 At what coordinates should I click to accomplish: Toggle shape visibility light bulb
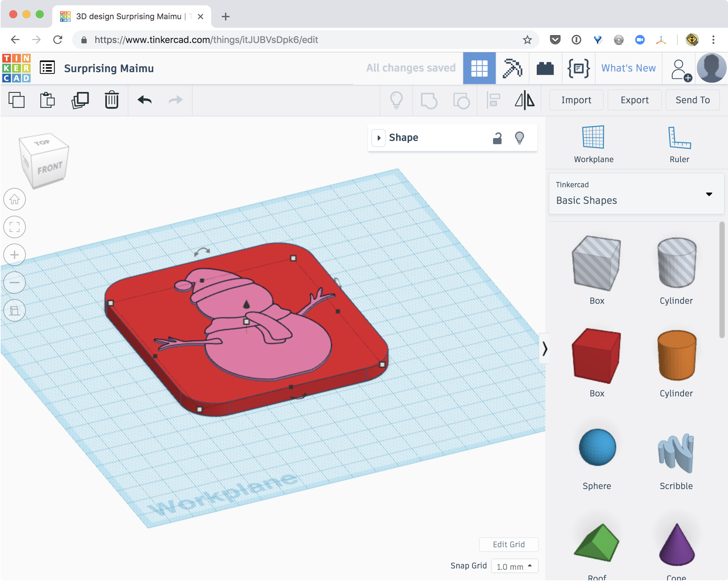tap(520, 138)
